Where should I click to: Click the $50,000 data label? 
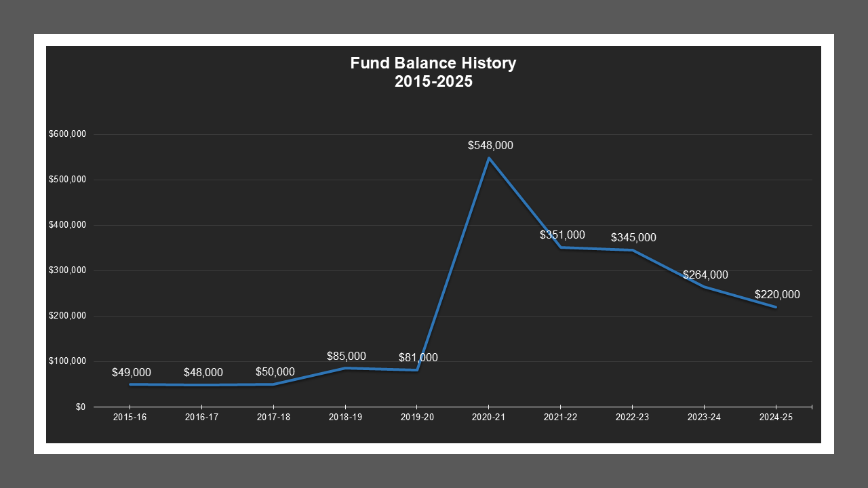276,371
